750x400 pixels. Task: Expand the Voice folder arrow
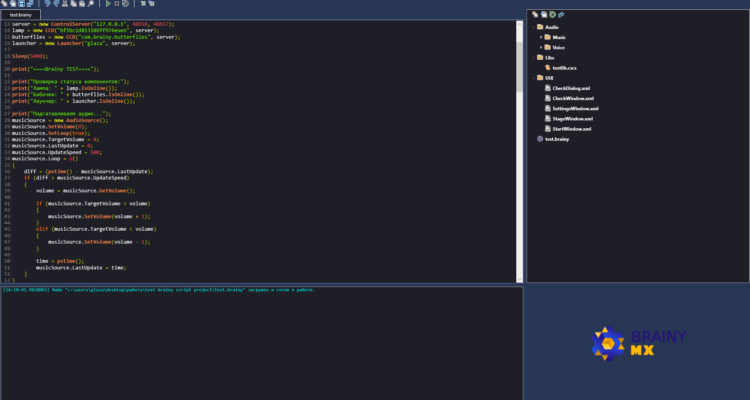coord(541,47)
